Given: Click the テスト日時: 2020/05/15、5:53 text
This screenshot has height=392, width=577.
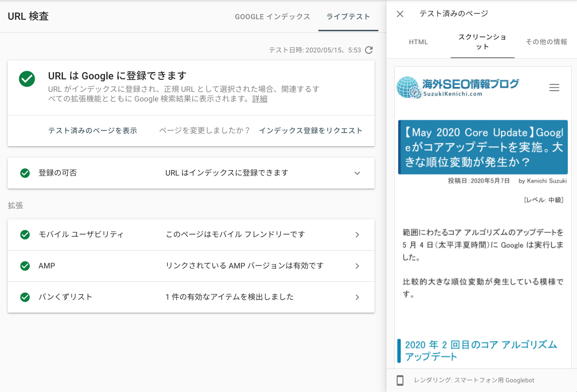Looking at the screenshot, I should pos(314,50).
